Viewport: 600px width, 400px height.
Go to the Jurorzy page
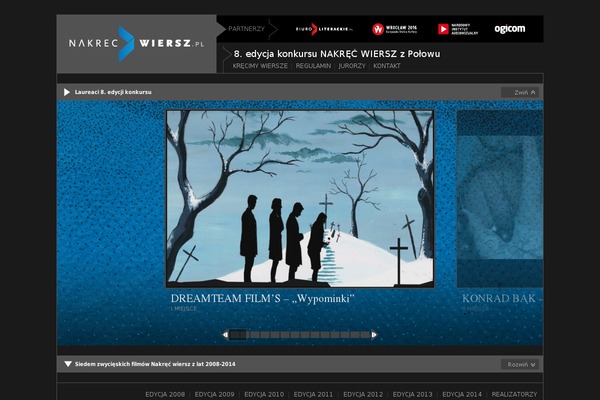coord(352,65)
